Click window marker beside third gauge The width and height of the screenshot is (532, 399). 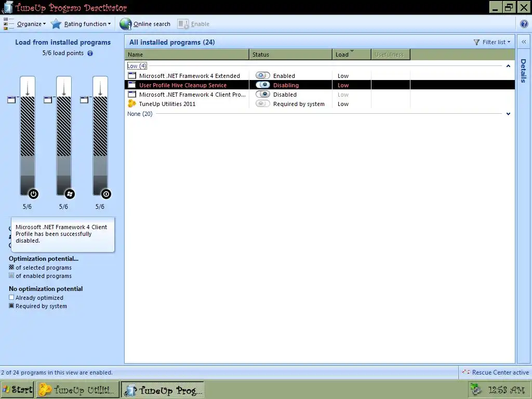click(x=84, y=99)
